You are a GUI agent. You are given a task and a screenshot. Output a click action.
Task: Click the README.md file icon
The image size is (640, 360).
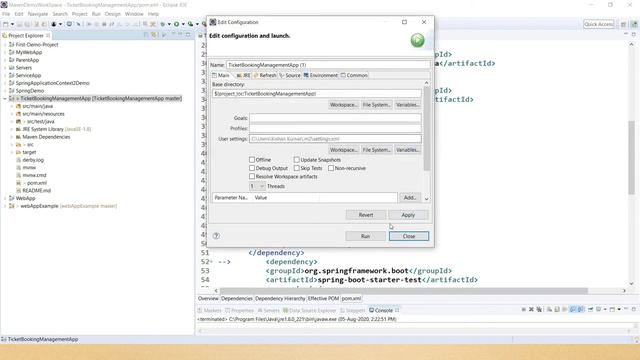(18, 191)
